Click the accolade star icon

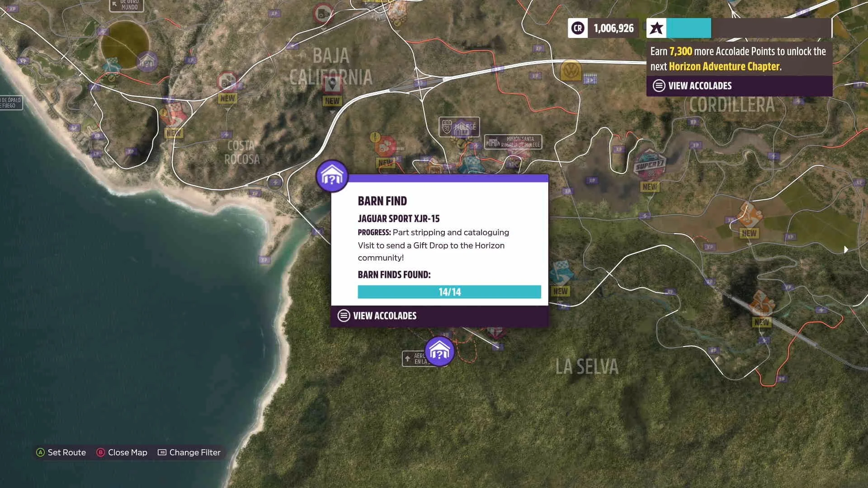click(656, 28)
